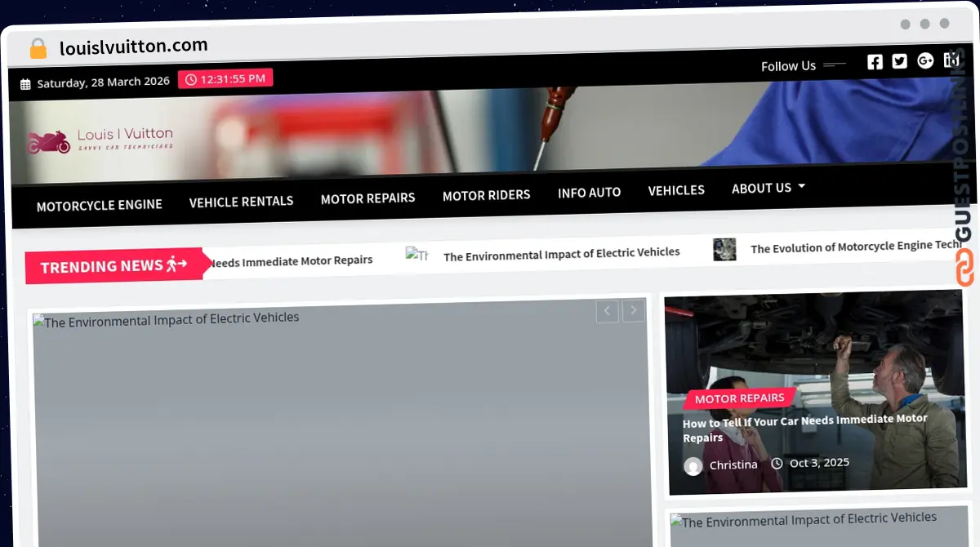Click the Motor Repairs category badge
The width and height of the screenshot is (980, 547).
739,398
